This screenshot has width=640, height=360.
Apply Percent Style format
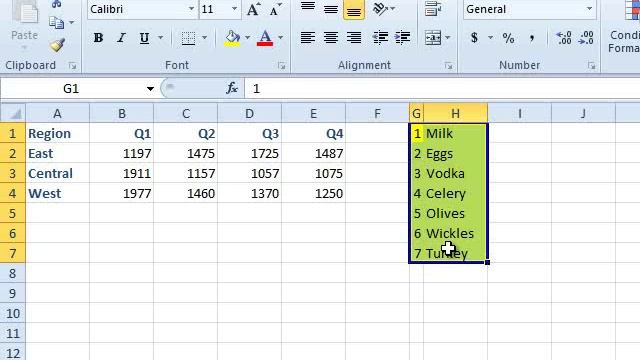coord(508,38)
